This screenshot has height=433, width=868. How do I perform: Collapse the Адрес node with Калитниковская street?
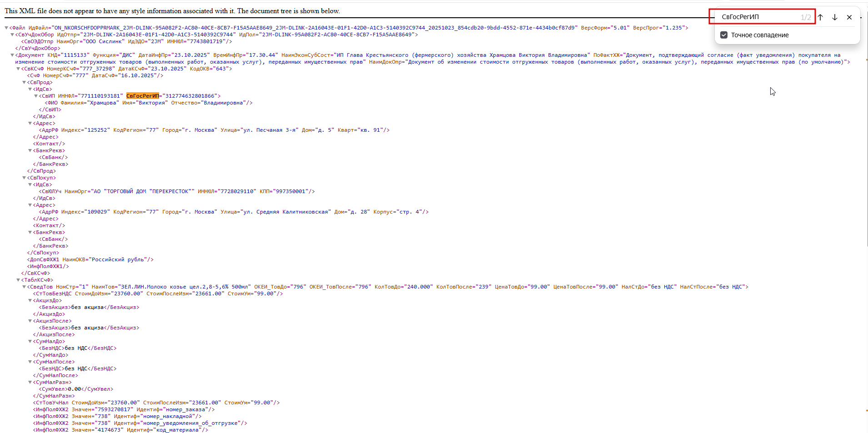[x=30, y=205]
